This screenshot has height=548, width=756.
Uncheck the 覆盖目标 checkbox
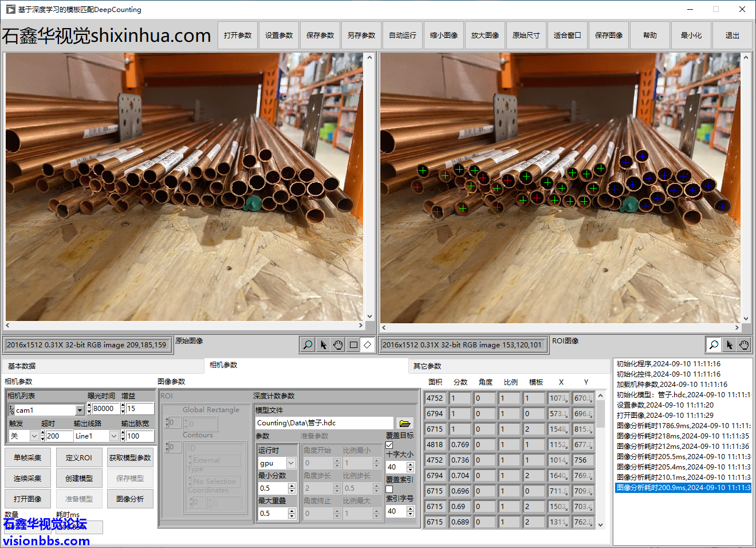click(389, 445)
